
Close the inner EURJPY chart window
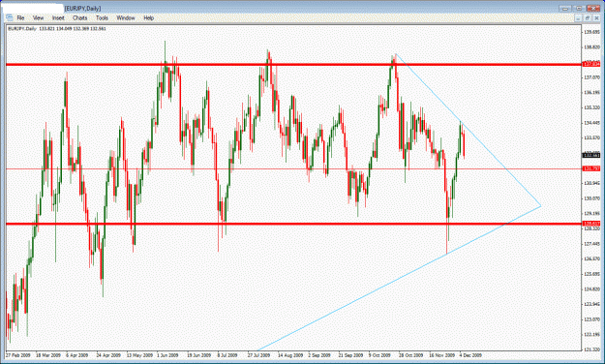(597, 18)
